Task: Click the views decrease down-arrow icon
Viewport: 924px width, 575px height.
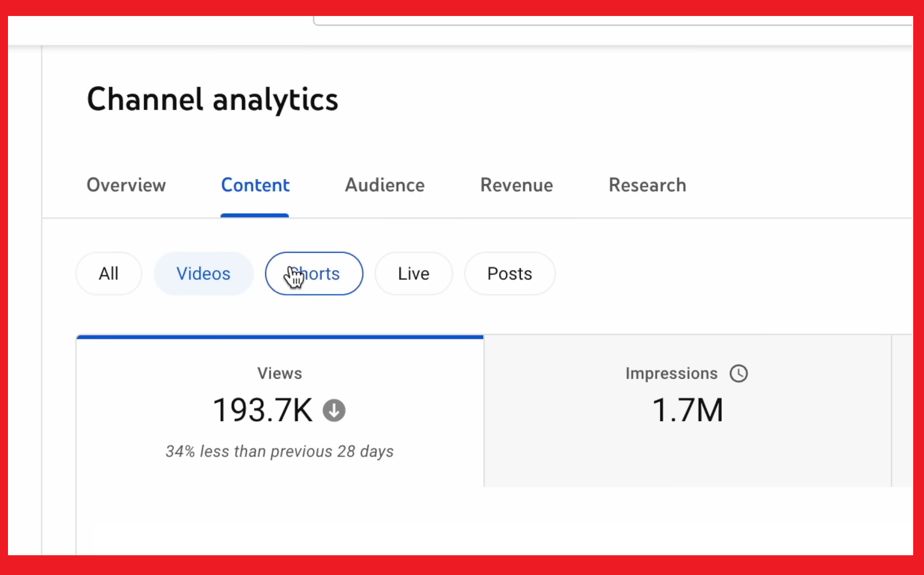Action: 334,410
